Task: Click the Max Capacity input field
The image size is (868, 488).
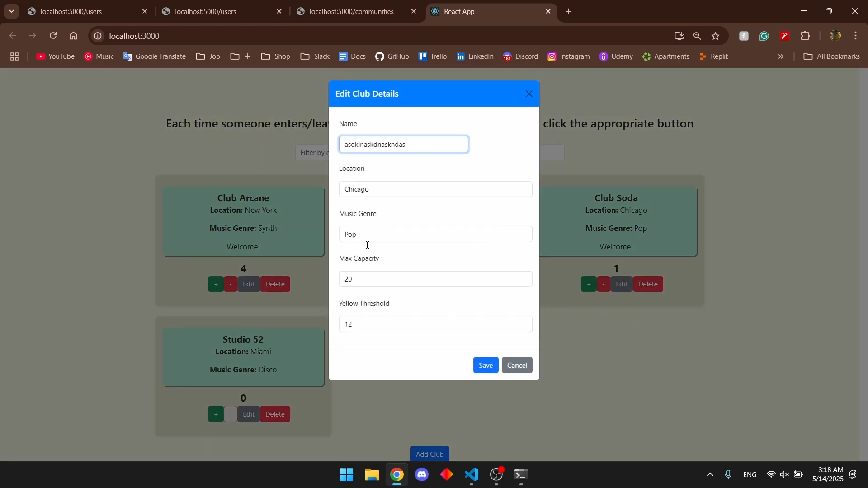Action: [435, 279]
